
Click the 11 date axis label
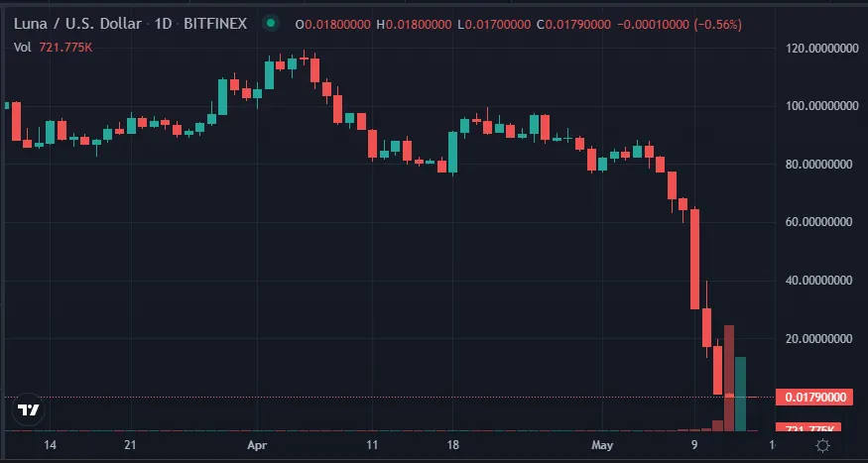(x=373, y=445)
